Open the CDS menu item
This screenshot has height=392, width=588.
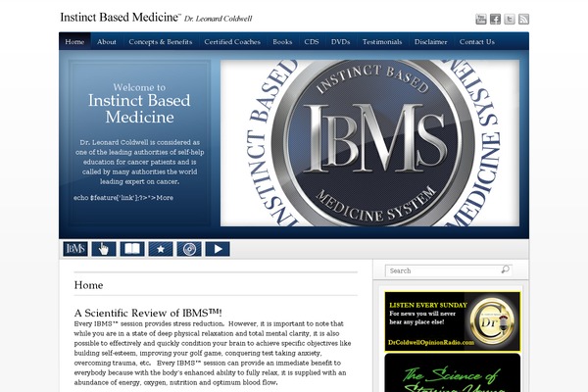[312, 41]
